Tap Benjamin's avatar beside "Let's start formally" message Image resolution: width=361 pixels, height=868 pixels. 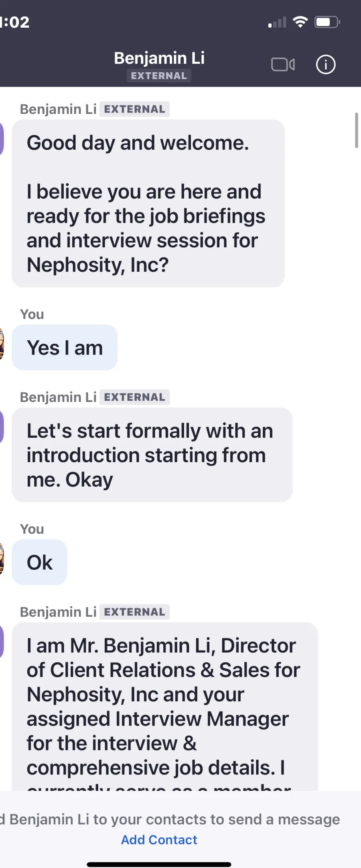[x=2, y=427]
